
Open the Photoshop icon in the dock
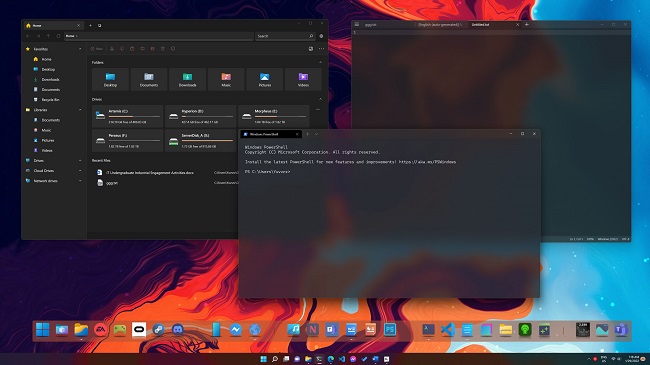click(390, 330)
